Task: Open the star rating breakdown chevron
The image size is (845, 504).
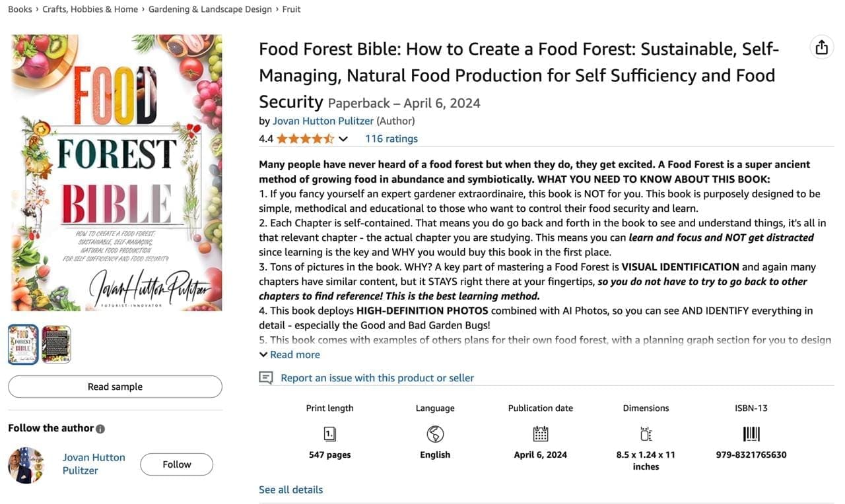Action: 343,139
